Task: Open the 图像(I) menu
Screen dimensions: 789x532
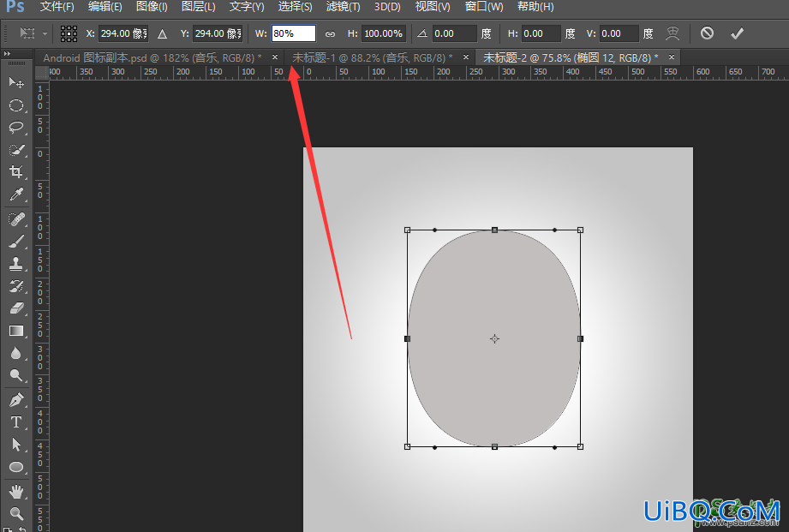Action: [152, 7]
